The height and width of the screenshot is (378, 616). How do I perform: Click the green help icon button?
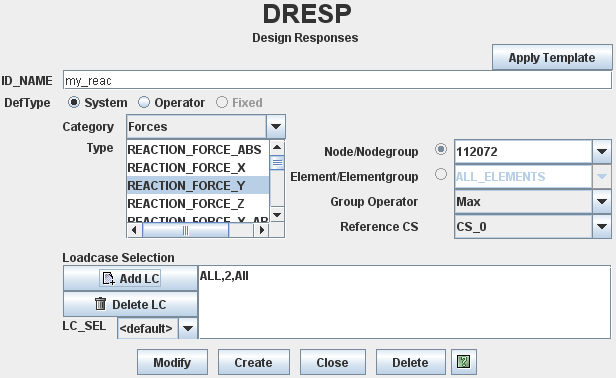tap(464, 362)
